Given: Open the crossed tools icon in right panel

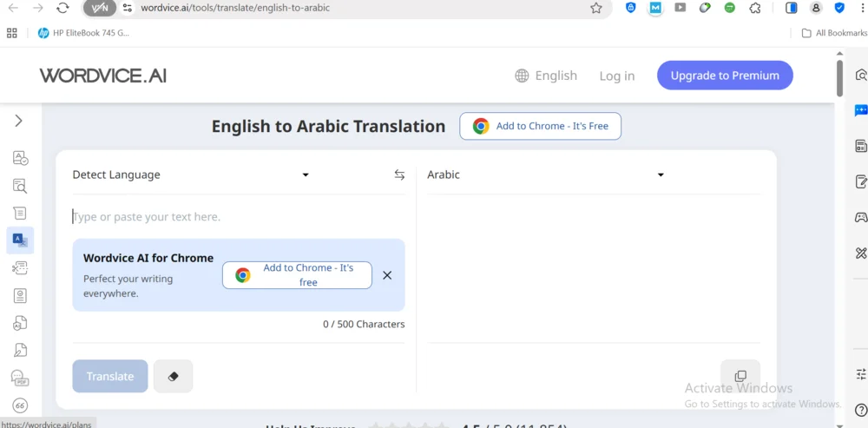Looking at the screenshot, I should tap(861, 253).
